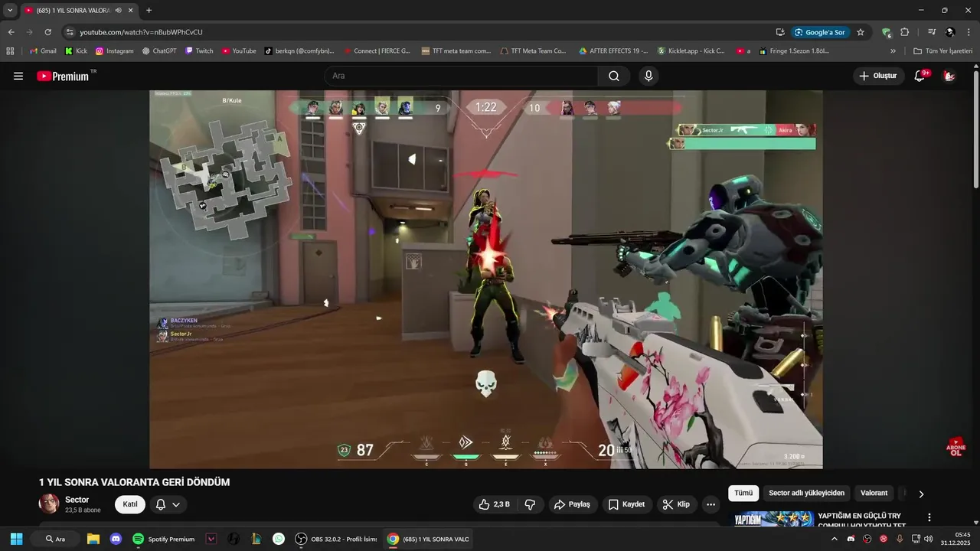Go to YouTube Premium home logo
The width and height of the screenshot is (980, 551).
click(x=63, y=76)
